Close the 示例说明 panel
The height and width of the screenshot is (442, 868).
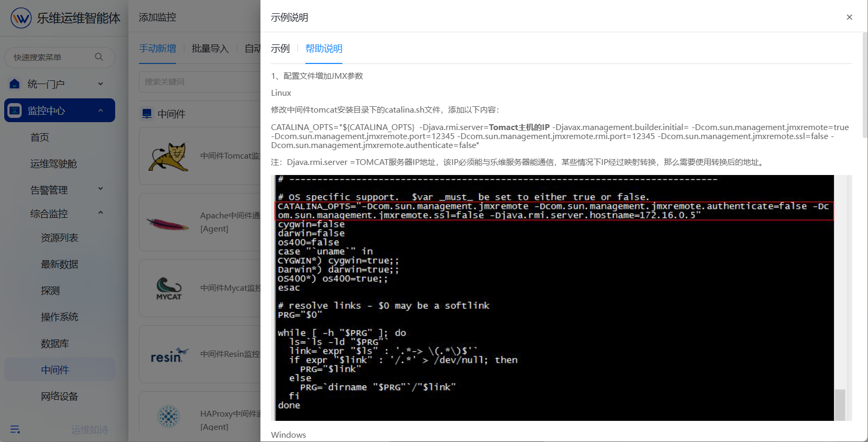[x=850, y=17]
